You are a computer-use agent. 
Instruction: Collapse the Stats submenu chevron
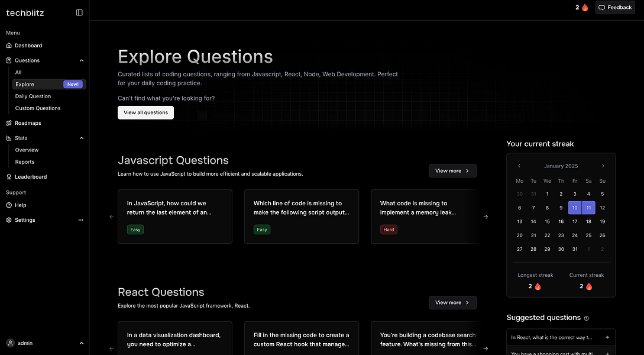pyautogui.click(x=82, y=138)
